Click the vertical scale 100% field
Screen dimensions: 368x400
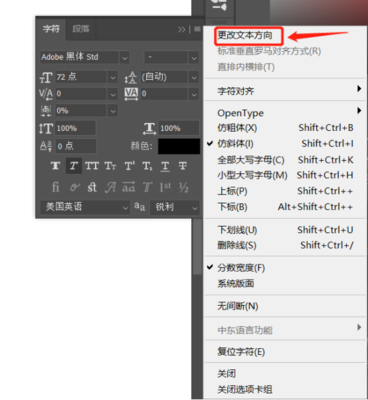pos(75,128)
